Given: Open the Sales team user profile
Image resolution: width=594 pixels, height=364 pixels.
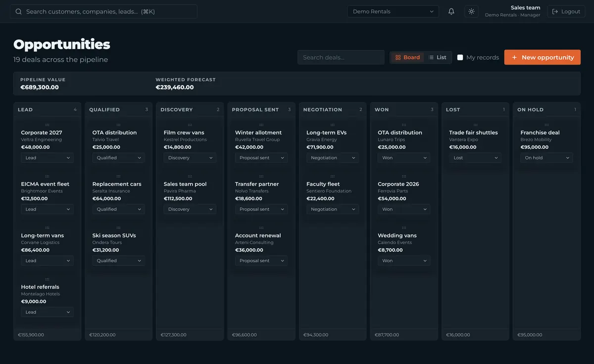Looking at the screenshot, I should pos(513,11).
